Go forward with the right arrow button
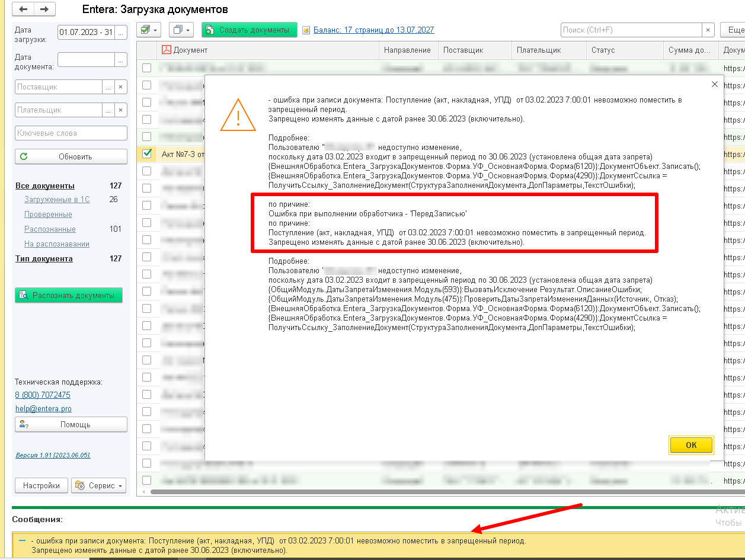Screen dimensions: 745x560 click(x=44, y=9)
